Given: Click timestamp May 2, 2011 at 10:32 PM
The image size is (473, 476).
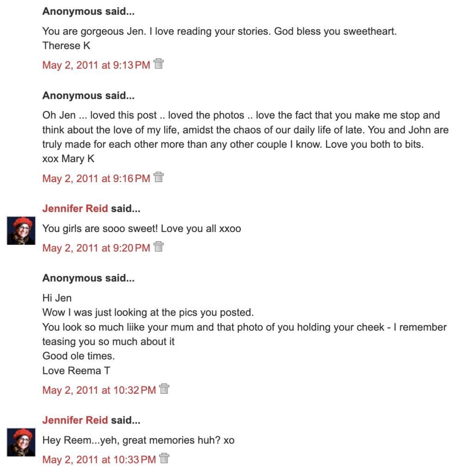Looking at the screenshot, I should tap(99, 391).
